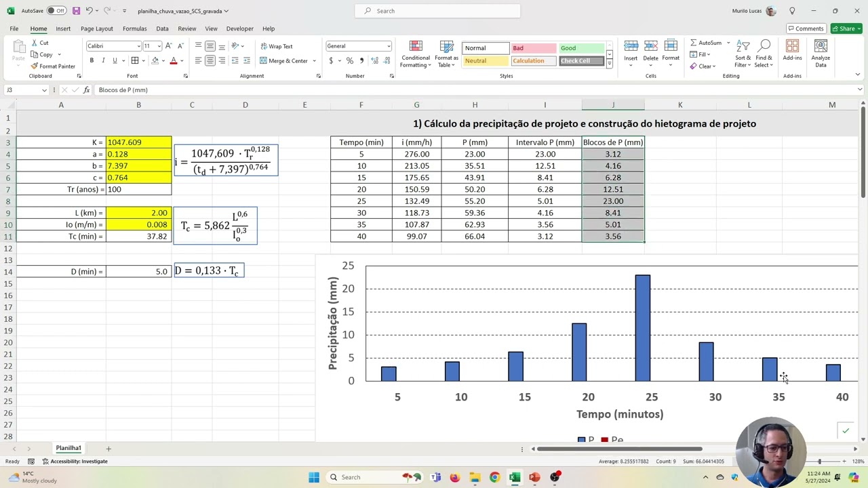Expand the Name Box dropdown
The width and height of the screenshot is (868, 488).
tap(44, 90)
